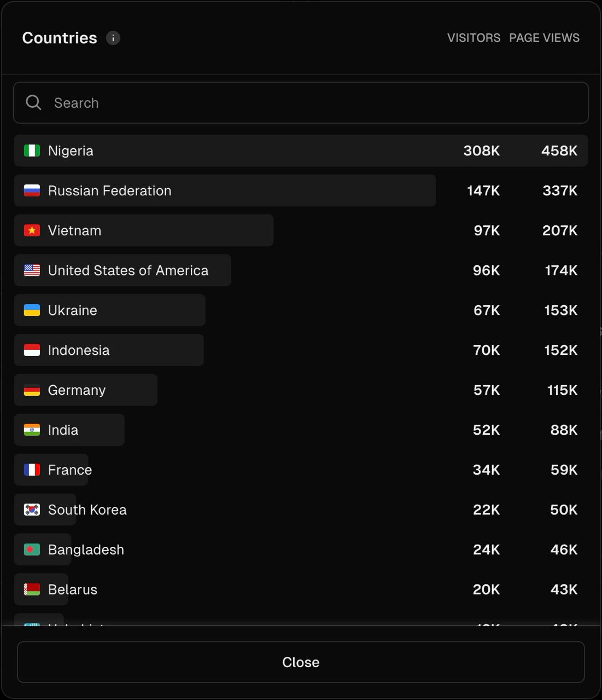Click the Russian Federation flag icon

tap(32, 190)
